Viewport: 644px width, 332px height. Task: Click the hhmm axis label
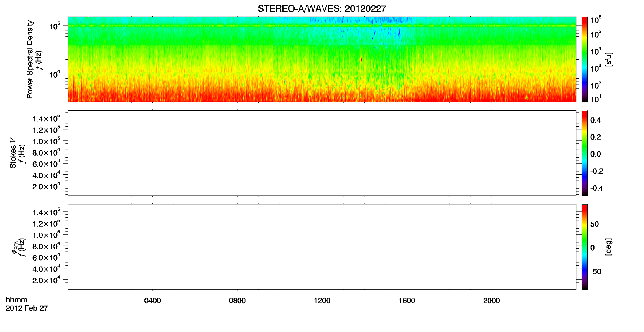tap(17, 300)
